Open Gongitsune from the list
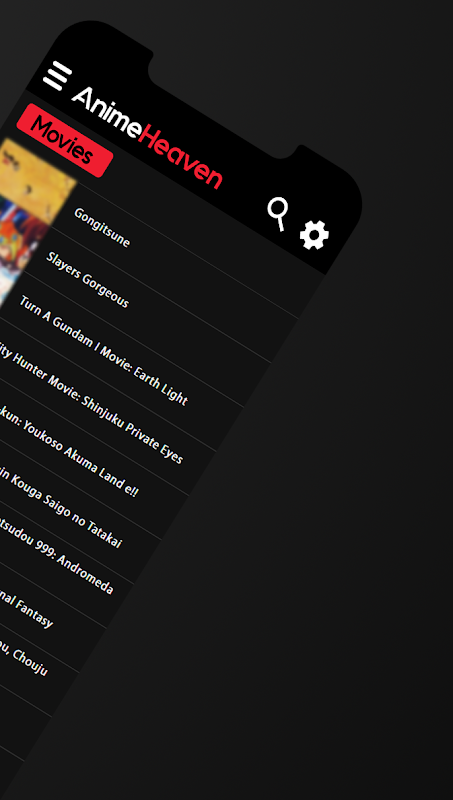Viewport: 453px width, 800px height. (x=102, y=228)
